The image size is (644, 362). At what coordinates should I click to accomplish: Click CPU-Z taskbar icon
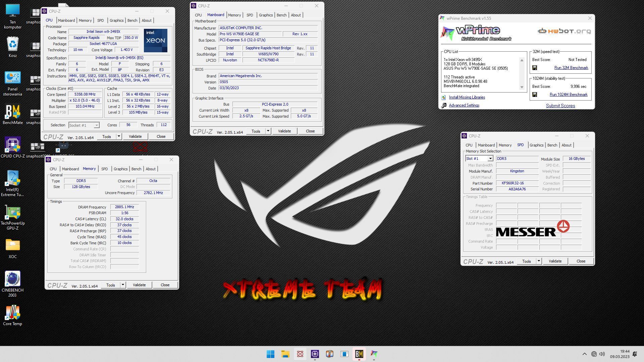(315, 354)
